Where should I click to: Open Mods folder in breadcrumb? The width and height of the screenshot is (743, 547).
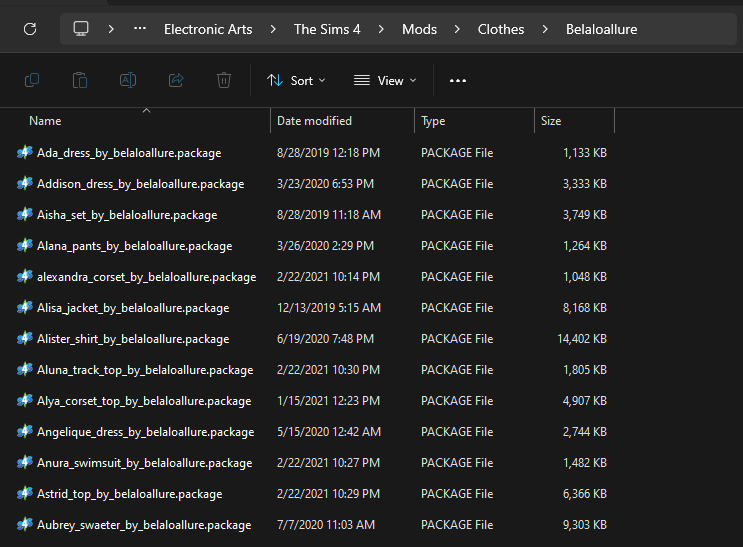click(419, 29)
